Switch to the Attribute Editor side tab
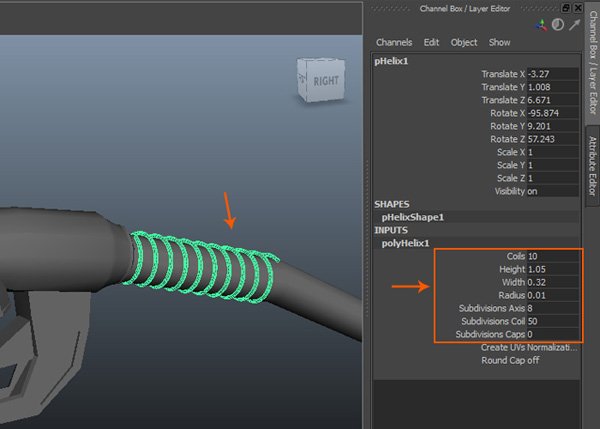Screen dimensions: 600x429 pos(593,165)
